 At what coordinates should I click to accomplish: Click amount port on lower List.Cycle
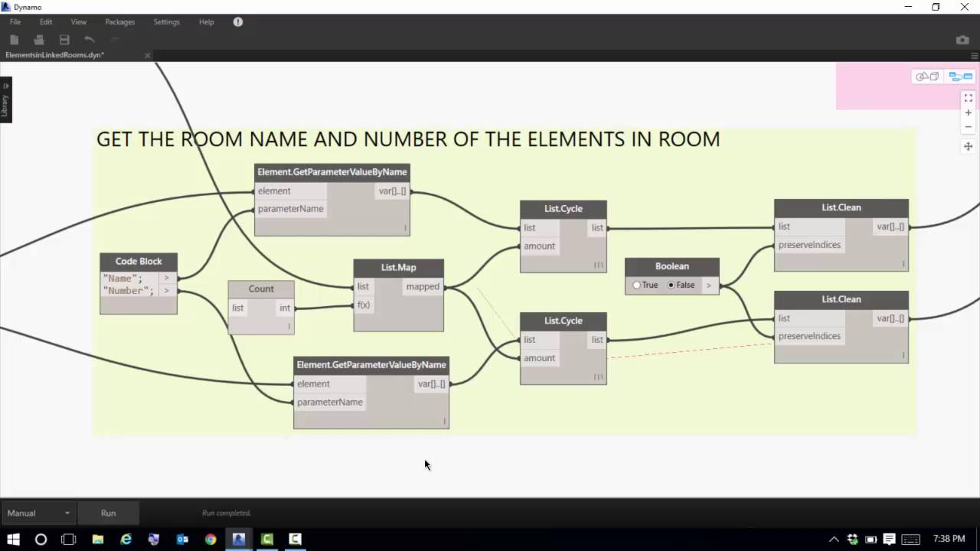[539, 358]
